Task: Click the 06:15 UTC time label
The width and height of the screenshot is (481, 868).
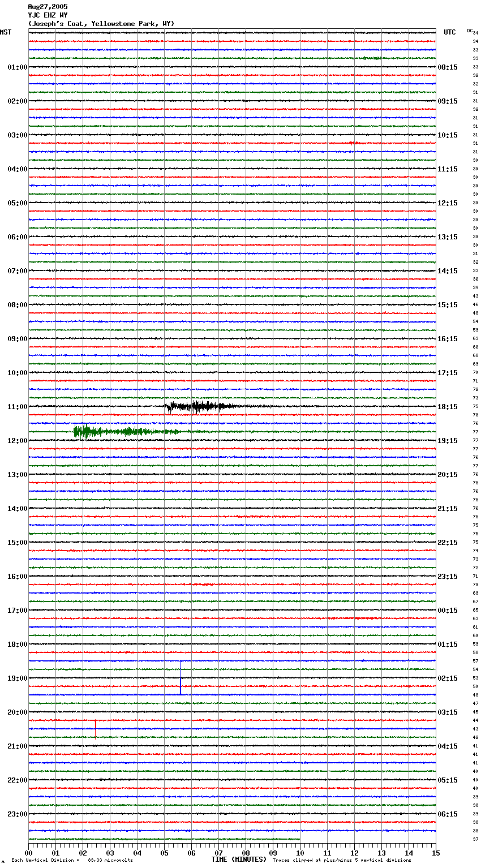Action: click(x=448, y=814)
